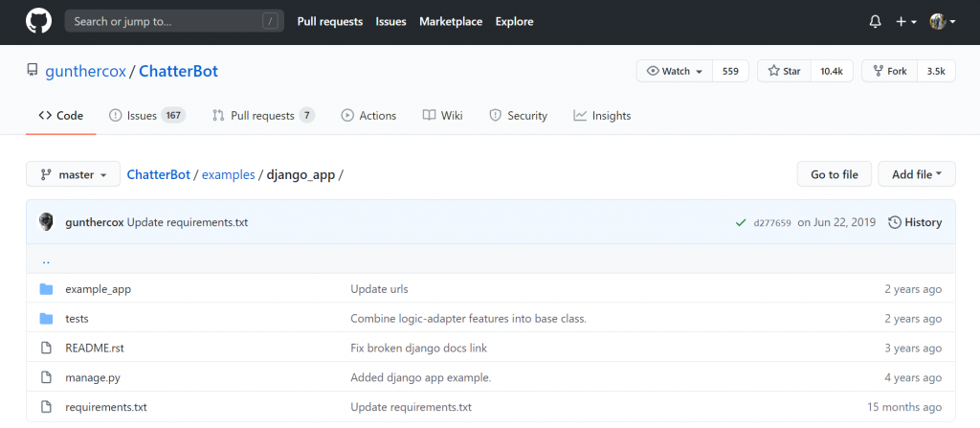Open the Wiki tab
980x428 pixels.
tap(442, 116)
